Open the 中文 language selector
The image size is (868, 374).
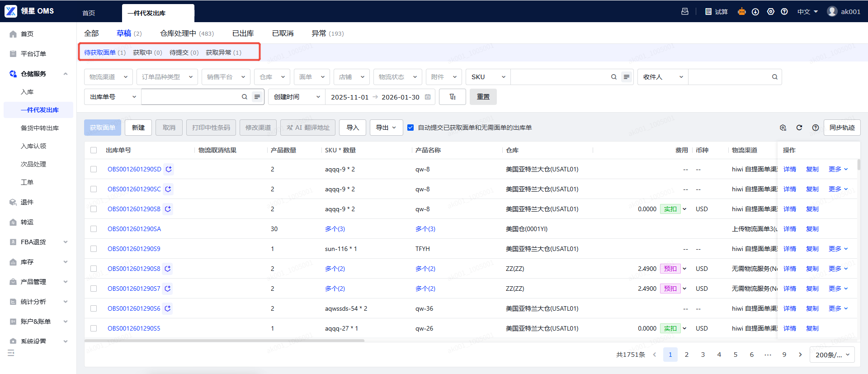coord(807,12)
